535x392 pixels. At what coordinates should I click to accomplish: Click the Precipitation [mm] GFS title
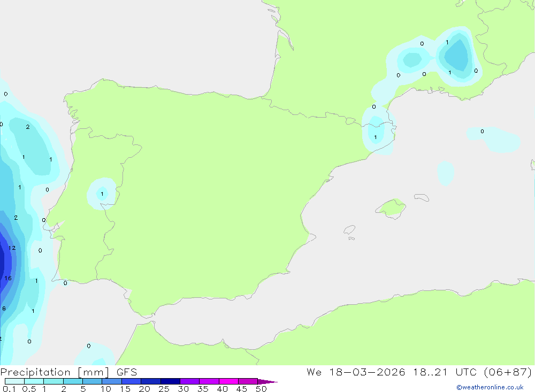point(68,372)
